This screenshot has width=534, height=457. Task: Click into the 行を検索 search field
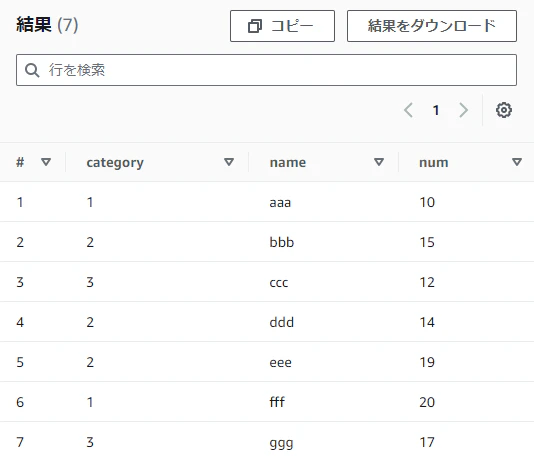266,70
